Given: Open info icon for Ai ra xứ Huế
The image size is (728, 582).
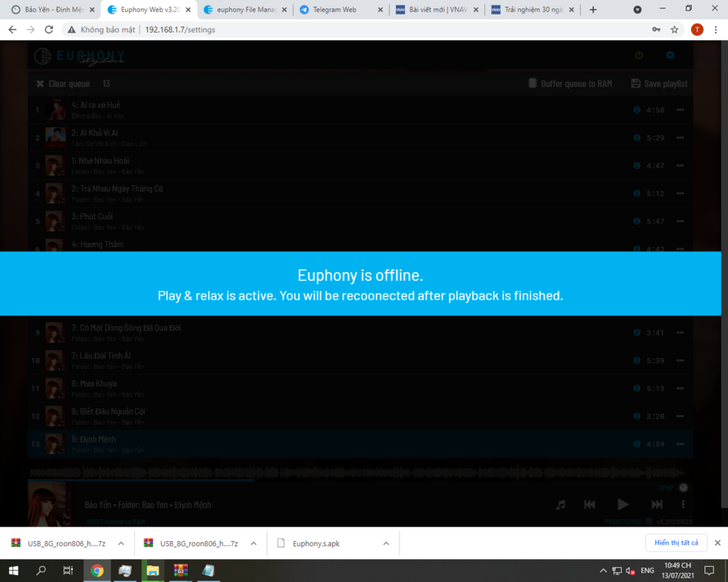Looking at the screenshot, I should [x=637, y=110].
